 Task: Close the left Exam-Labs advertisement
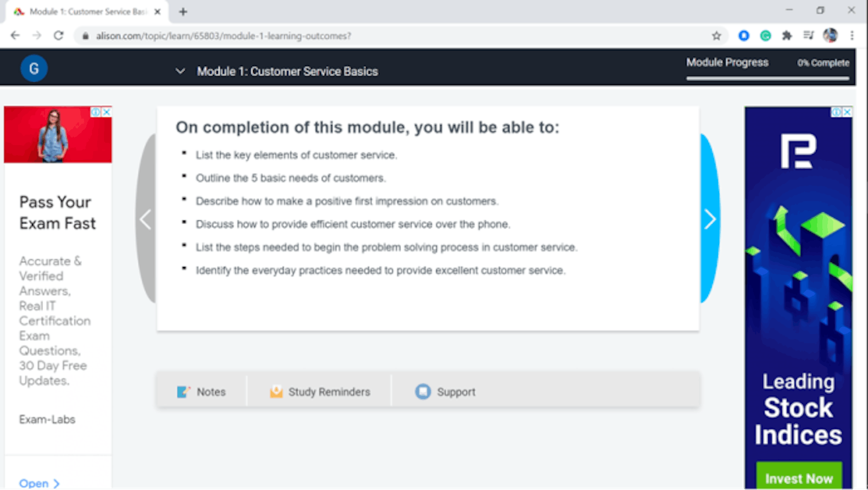click(x=107, y=112)
